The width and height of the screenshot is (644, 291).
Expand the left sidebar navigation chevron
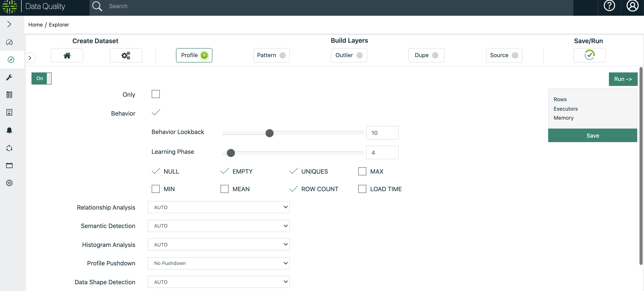[9, 24]
